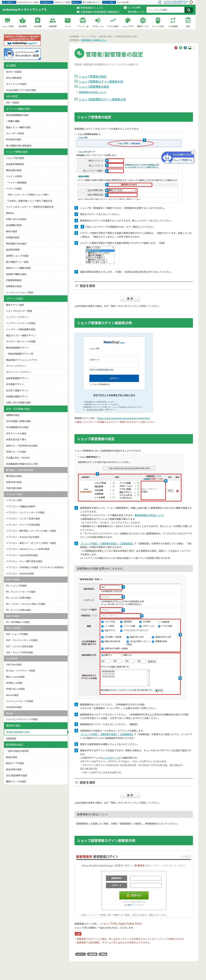Select デザインの設定 sidebar section header
206x980 pixels.
[x=36, y=299]
